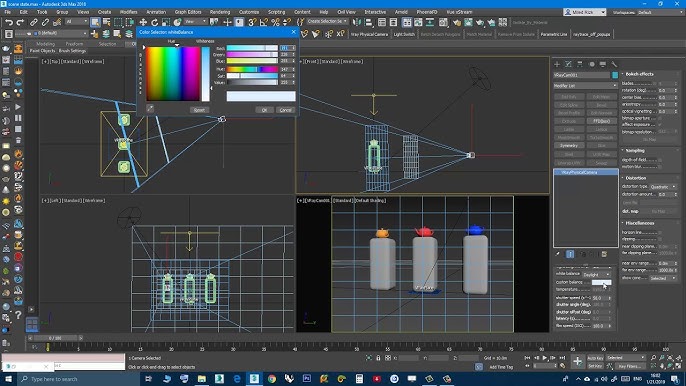Viewport: 686px width, 386px height.
Task: Click the Maximize Viewport Toggle icon
Action: (679, 366)
